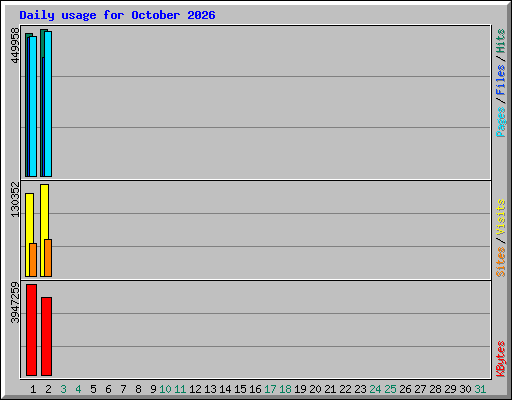This screenshot has height=400, width=512.
Task: Click day label 1 on the axis
Action: pos(33,389)
